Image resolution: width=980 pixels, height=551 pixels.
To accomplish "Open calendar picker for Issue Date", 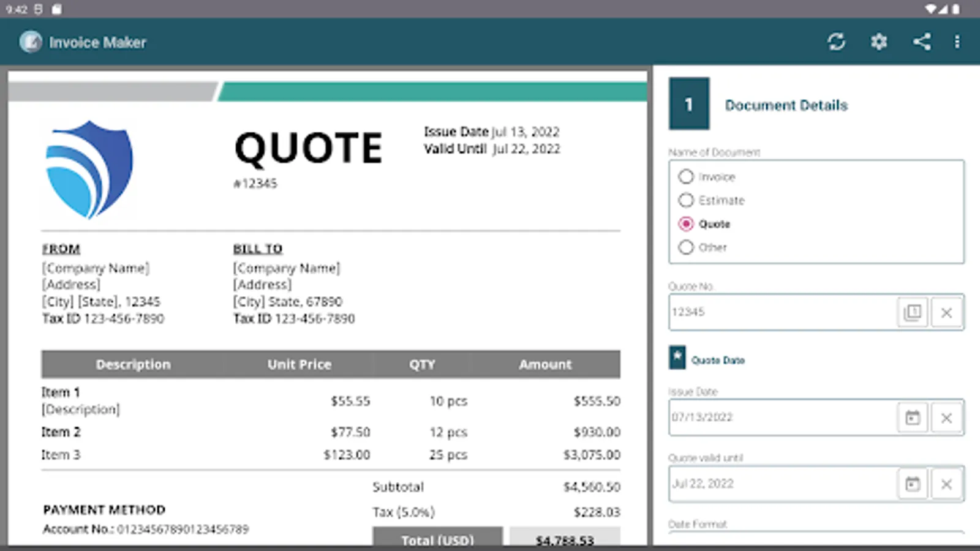I will pos(913,418).
